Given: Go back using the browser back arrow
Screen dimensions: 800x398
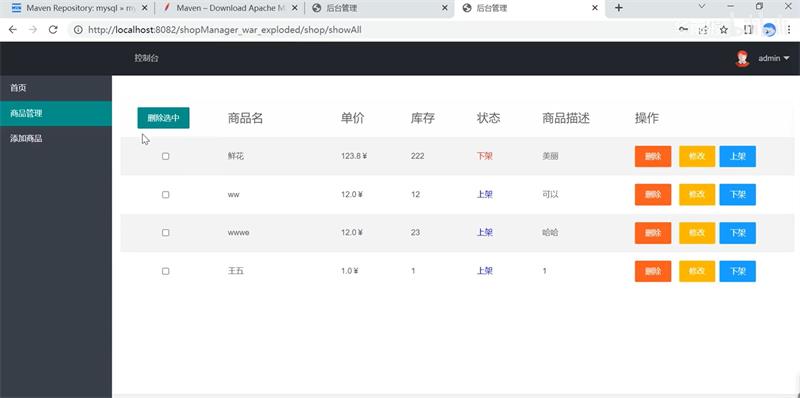Looking at the screenshot, I should (12, 30).
